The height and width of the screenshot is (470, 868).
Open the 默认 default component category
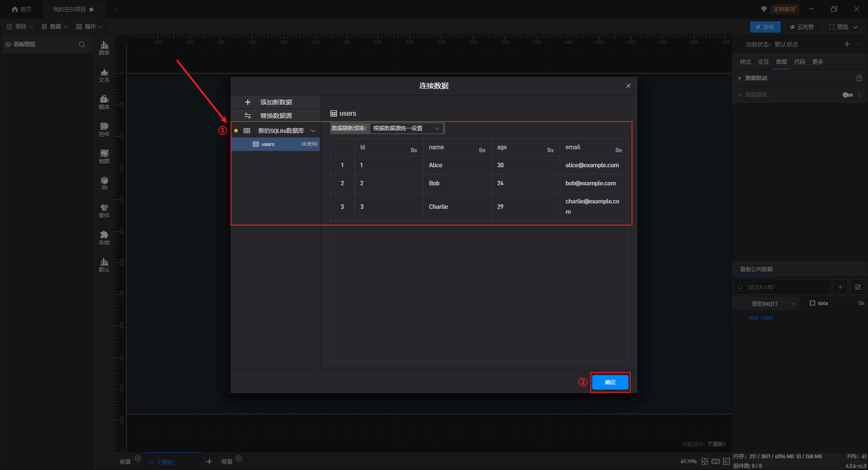click(x=104, y=265)
